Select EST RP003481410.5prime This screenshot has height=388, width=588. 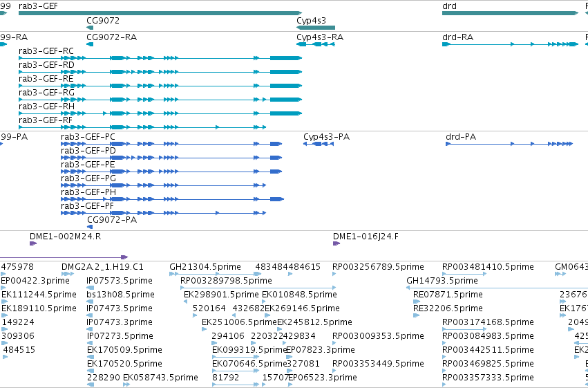click(488, 267)
